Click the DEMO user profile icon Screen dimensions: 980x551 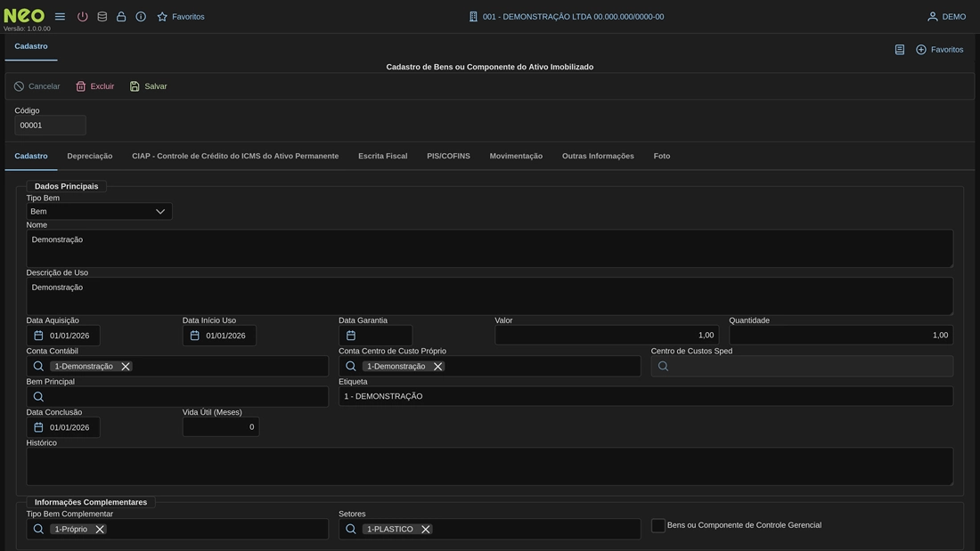pos(933,17)
